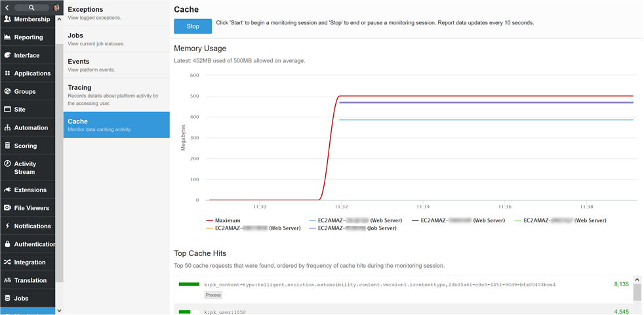The image size is (644, 315).
Task: Click the Site window icon
Action: tap(7, 110)
